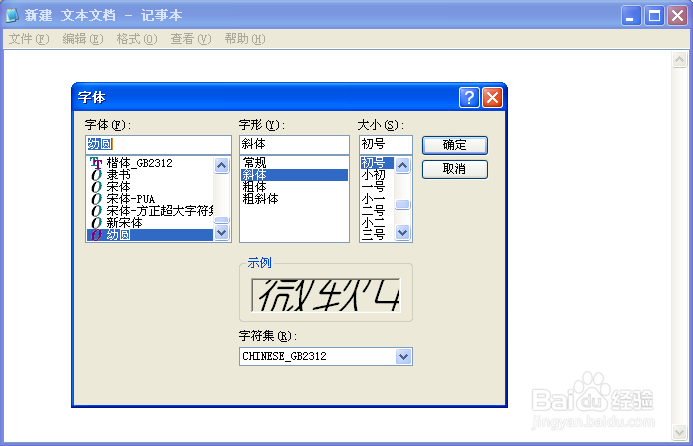Click the size list scrollbar thumb
Viewport: 693px width, 446px height.
coord(402,204)
